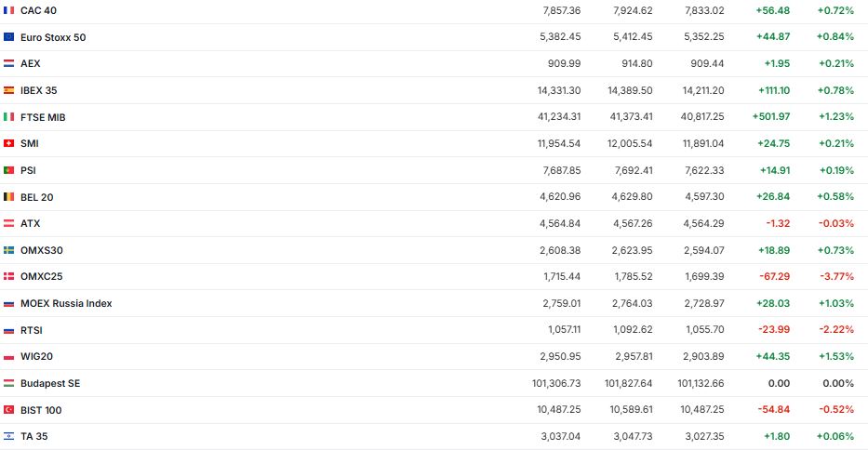The width and height of the screenshot is (868, 450).
Task: Open the Euro Stoxx 50 index page
Action: [53, 37]
